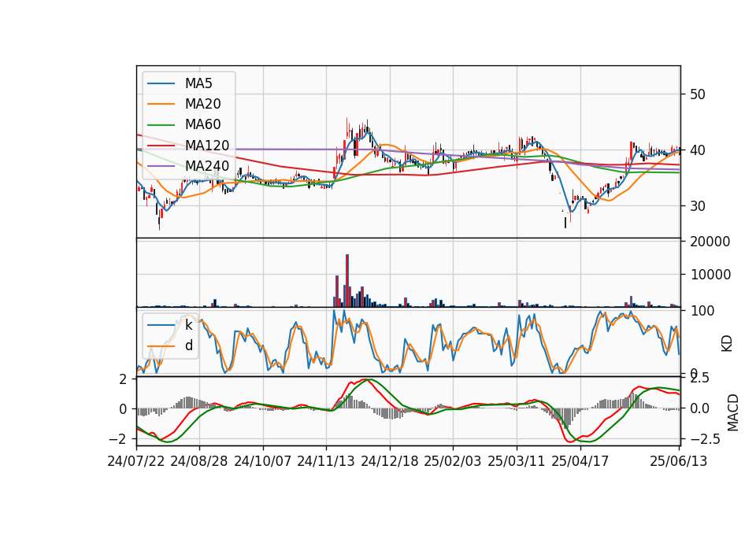Click the 25/06/13 date axis label
The height and width of the screenshot is (543, 756).
point(678,461)
